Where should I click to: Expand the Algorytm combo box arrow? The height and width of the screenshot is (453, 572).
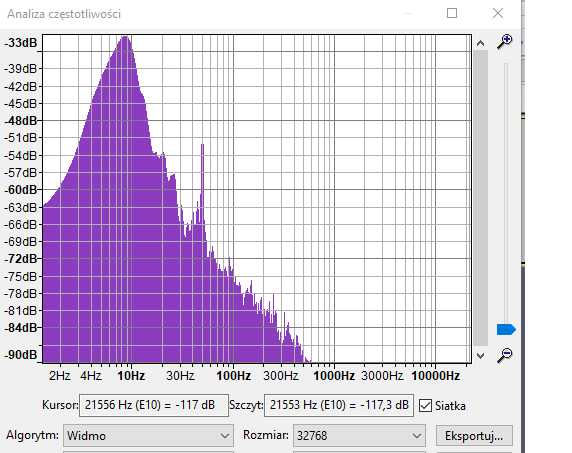(225, 435)
